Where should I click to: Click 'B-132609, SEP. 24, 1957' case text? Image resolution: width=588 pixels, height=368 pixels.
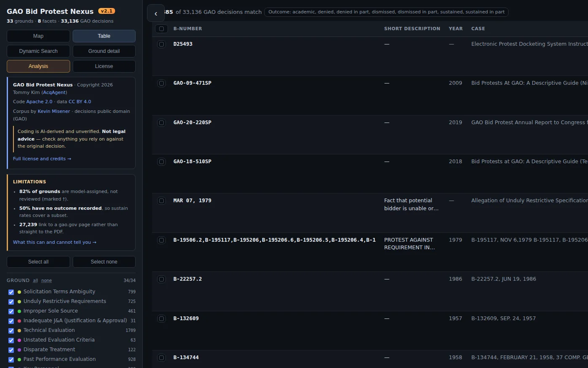[504, 318]
